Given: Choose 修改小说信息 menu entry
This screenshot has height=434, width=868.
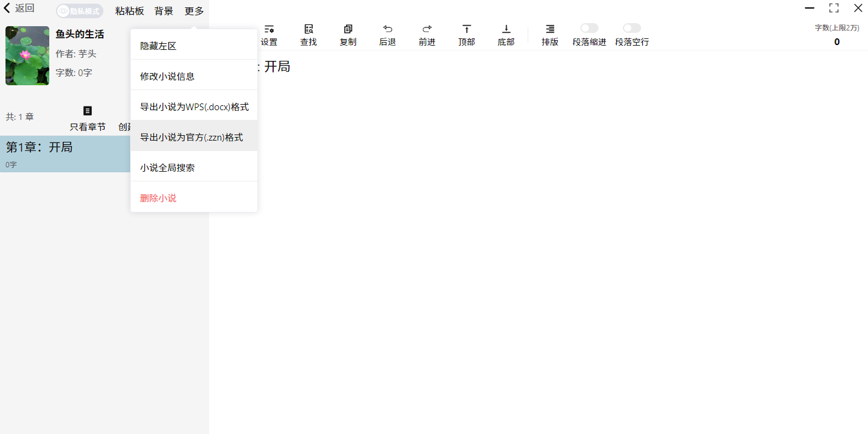Looking at the screenshot, I should 194,76.
